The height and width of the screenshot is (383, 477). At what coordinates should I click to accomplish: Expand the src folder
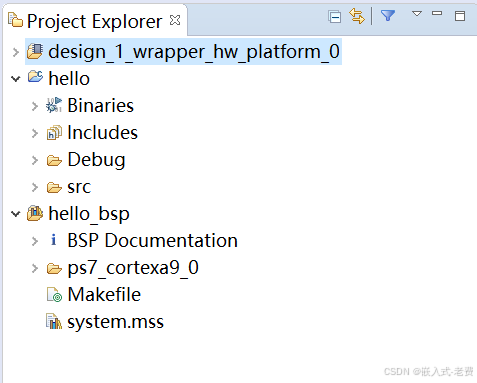[35, 187]
